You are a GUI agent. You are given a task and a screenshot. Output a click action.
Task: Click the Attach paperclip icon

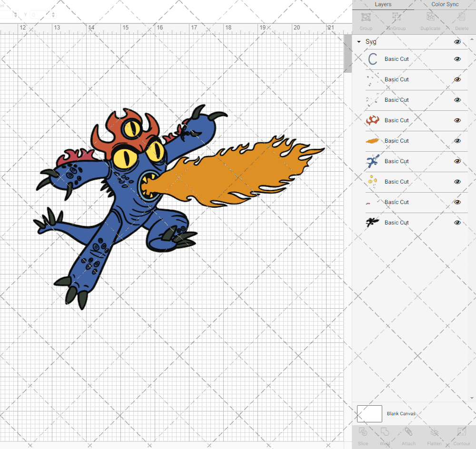coord(408,432)
